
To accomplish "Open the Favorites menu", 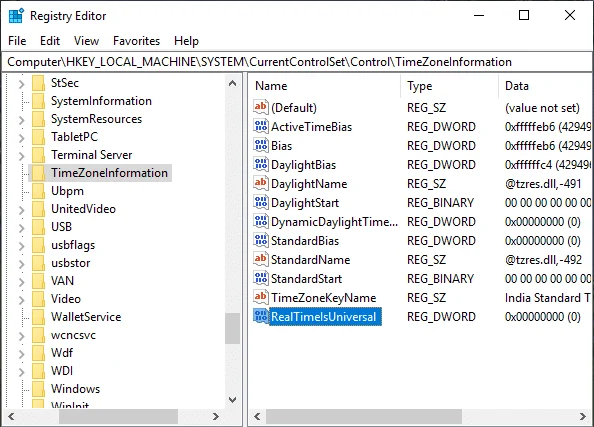I will click(136, 41).
